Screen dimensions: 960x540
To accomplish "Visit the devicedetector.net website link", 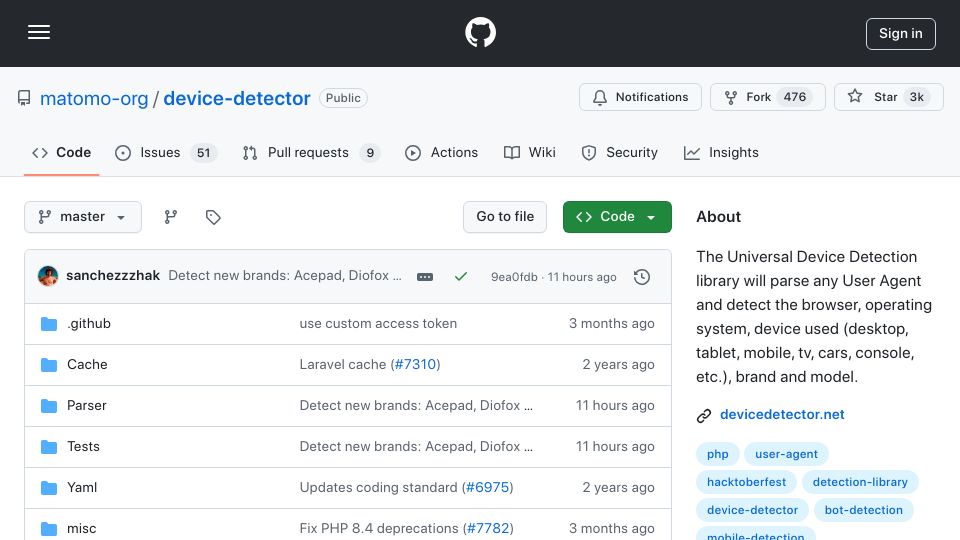I will (x=782, y=414).
